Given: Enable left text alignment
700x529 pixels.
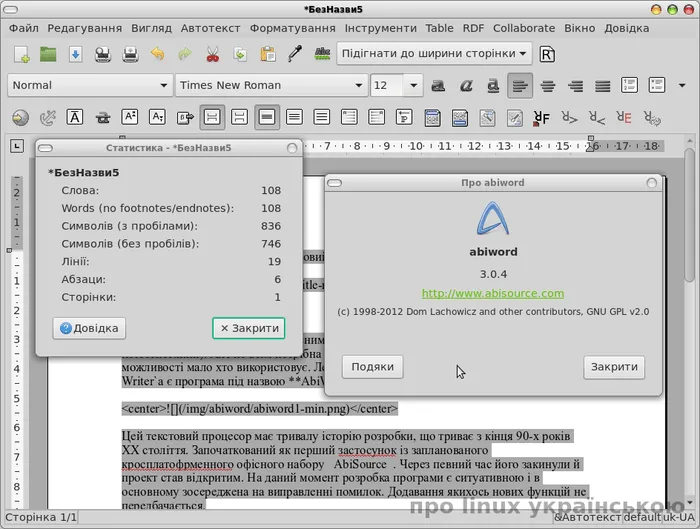Looking at the screenshot, I should (520, 85).
